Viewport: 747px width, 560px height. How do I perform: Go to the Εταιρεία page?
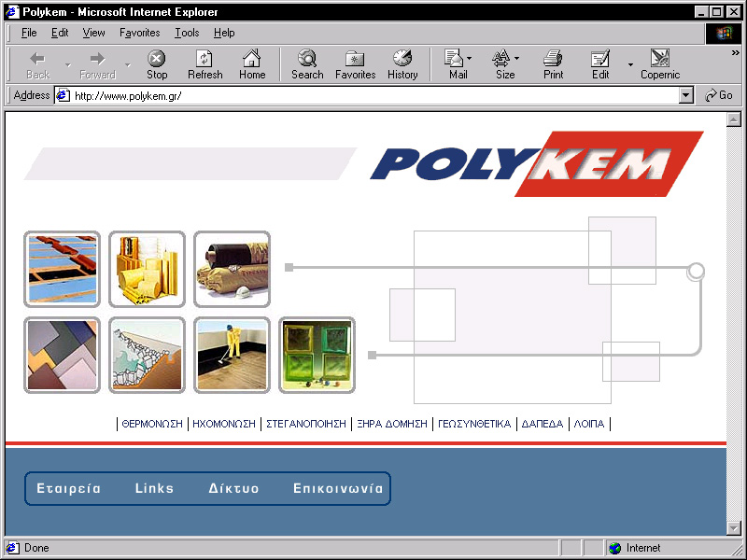(68, 488)
